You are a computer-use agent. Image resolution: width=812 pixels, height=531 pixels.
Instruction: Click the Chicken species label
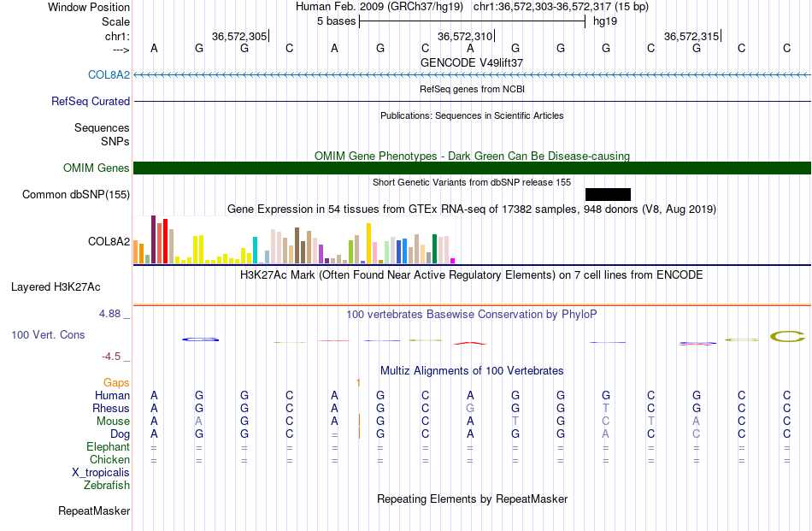point(109,459)
